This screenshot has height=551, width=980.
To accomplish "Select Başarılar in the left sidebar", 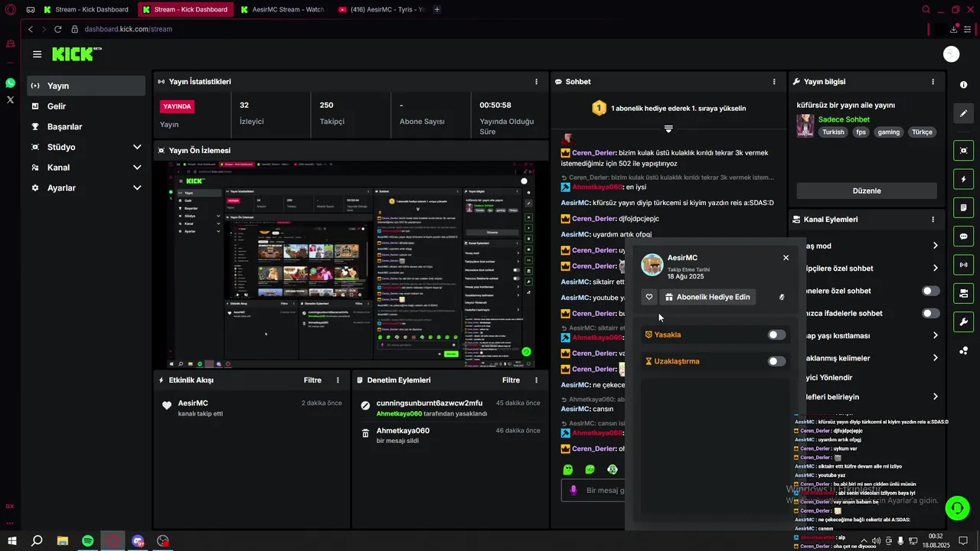I will (86, 126).
